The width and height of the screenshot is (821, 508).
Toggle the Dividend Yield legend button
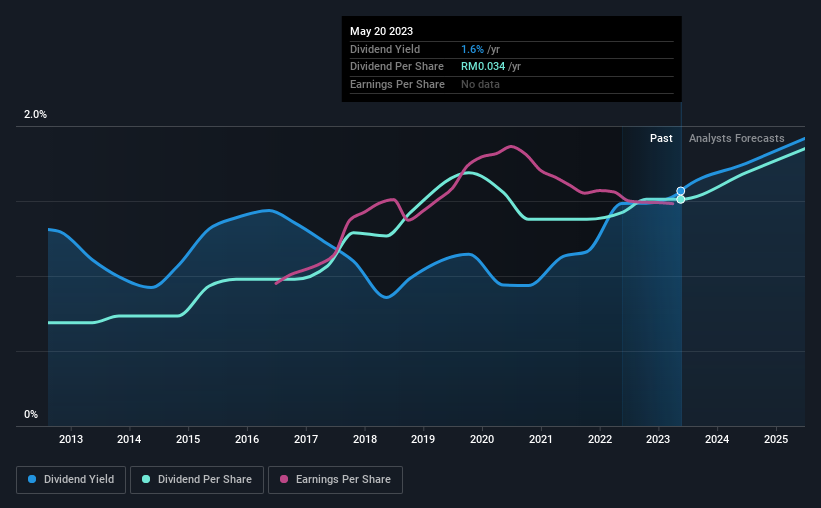coord(71,480)
